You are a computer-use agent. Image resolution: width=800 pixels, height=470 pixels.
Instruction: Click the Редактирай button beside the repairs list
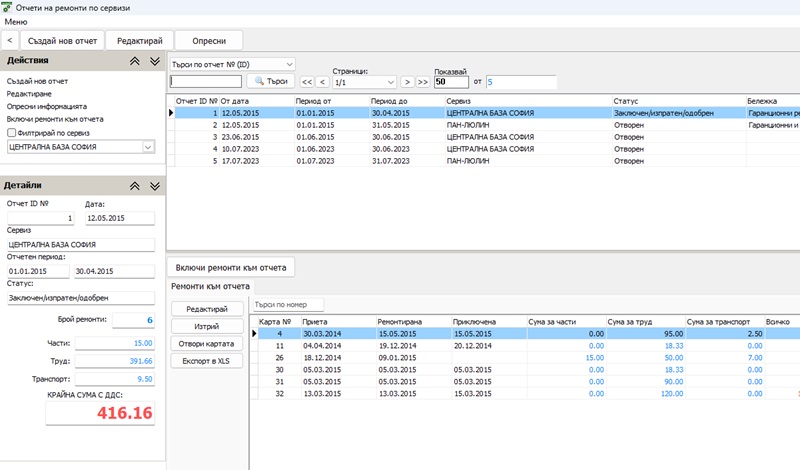pyautogui.click(x=207, y=309)
